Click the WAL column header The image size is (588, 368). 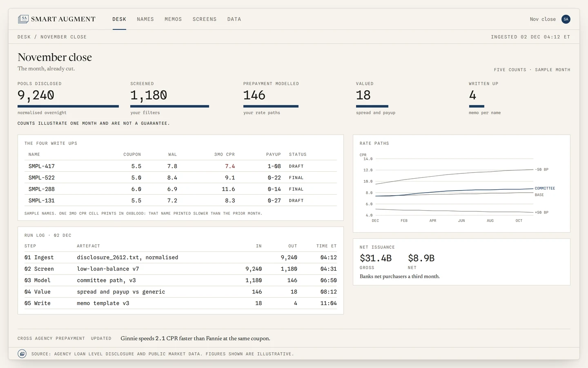pos(173,155)
